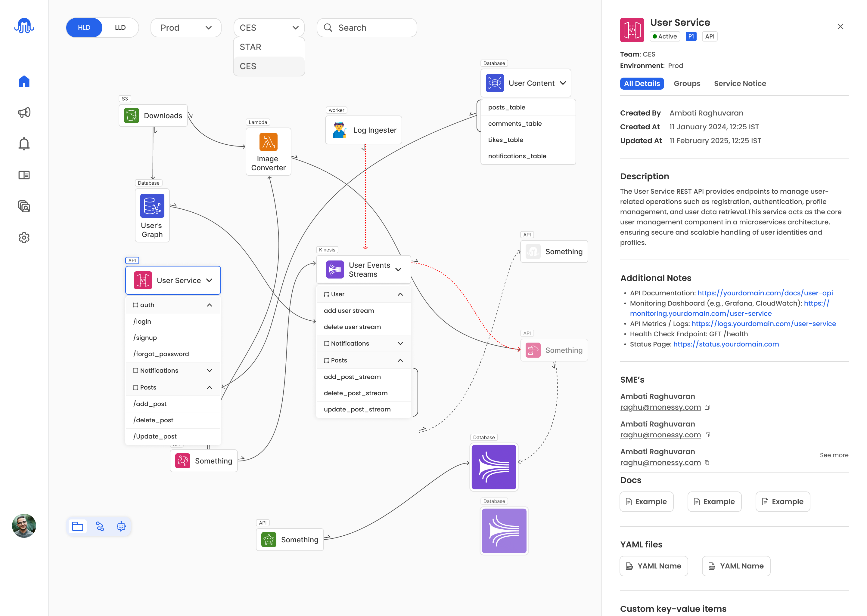
Task: Click the Search input field
Action: point(367,28)
